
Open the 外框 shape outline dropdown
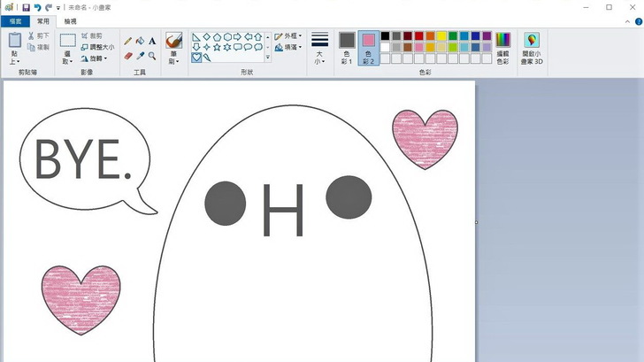pos(289,36)
